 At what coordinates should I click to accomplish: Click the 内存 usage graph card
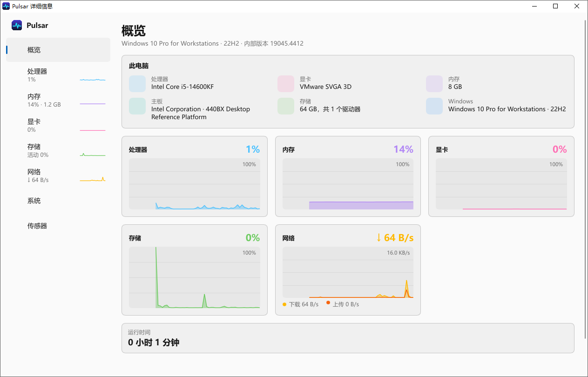[x=348, y=176]
